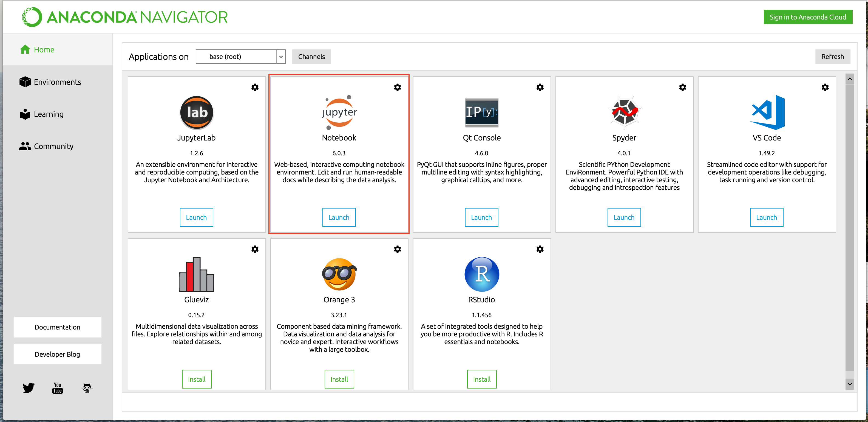Install Glueviz application
Viewport: 868px width, 422px height.
196,379
